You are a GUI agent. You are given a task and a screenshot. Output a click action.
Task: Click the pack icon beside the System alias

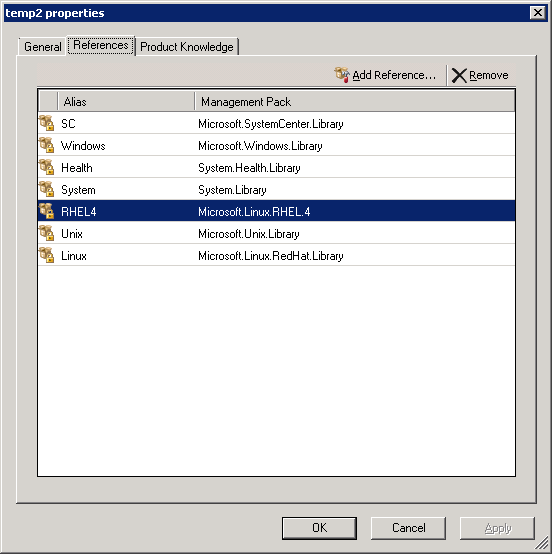46,189
